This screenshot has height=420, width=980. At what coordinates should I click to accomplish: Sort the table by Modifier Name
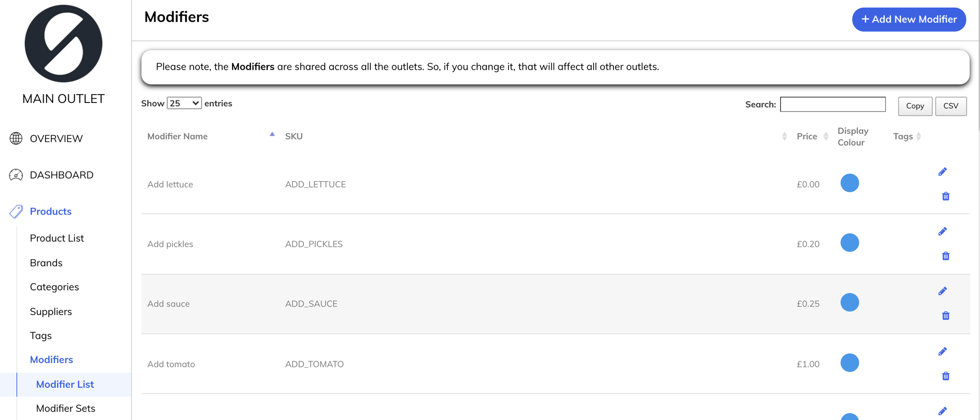[178, 137]
